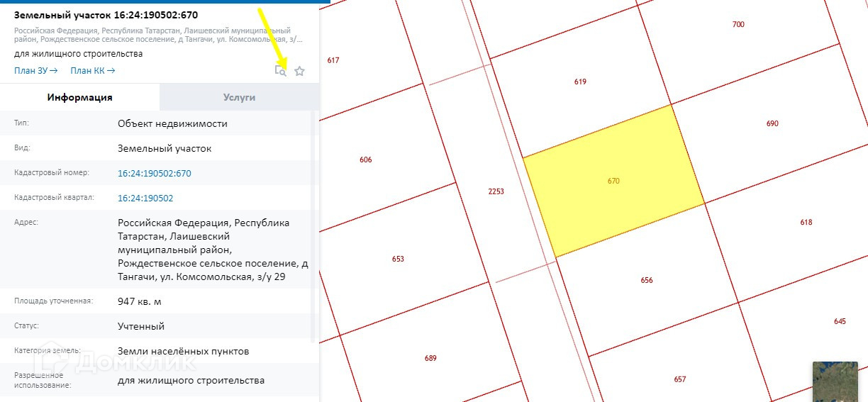The height and width of the screenshot is (402, 868).
Task: Click the Вид value Земельный участок
Action: coord(165,148)
